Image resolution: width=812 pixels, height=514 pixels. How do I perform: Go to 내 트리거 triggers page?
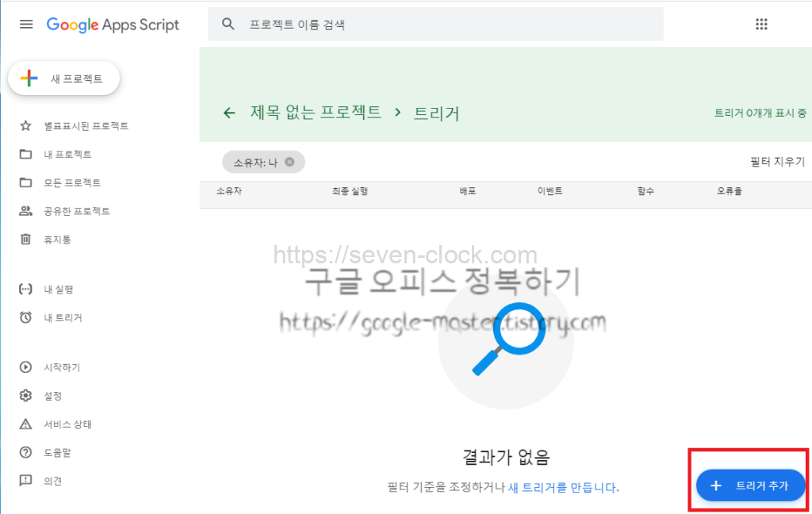click(63, 318)
